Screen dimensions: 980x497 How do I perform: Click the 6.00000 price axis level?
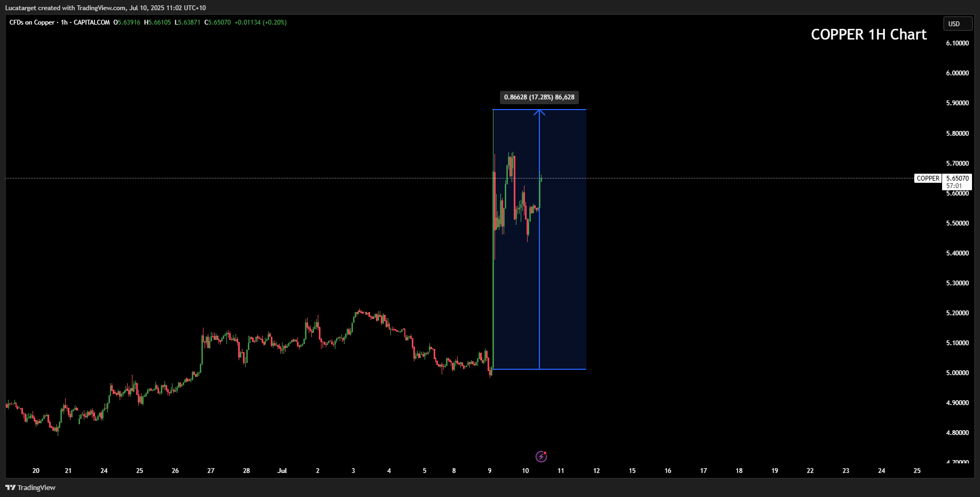[957, 73]
